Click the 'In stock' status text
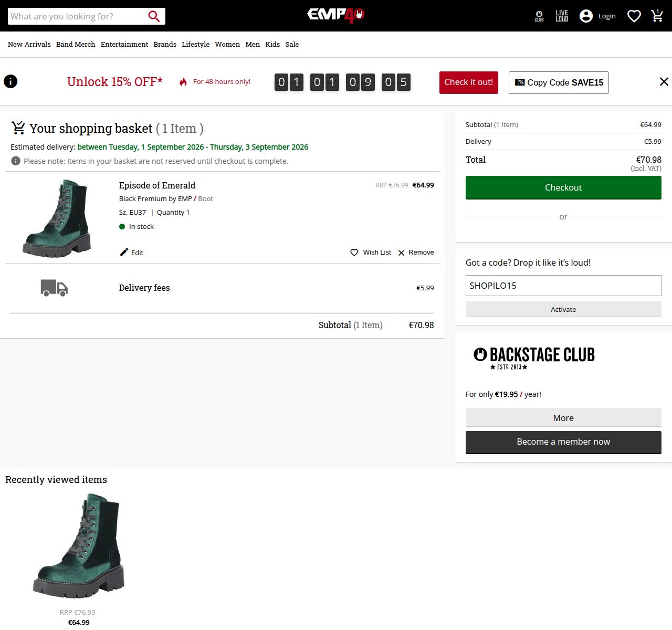 [141, 227]
